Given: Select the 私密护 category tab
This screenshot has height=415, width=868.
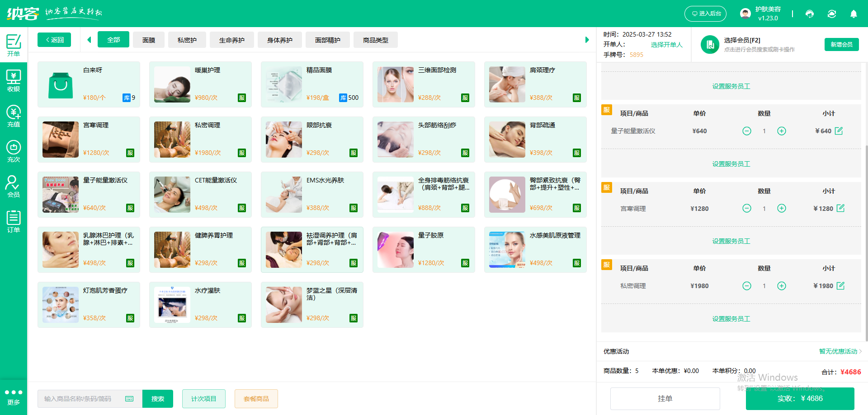Looking at the screenshot, I should [187, 40].
